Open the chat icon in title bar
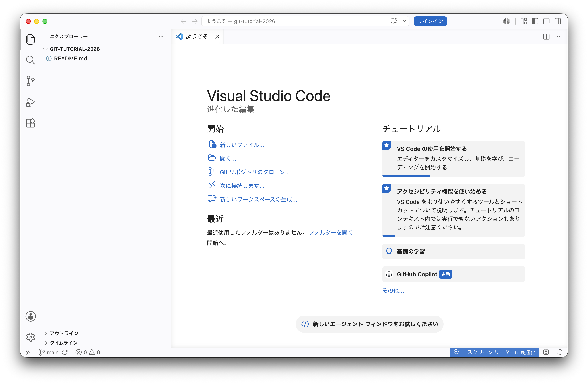The image size is (588, 384). [394, 21]
